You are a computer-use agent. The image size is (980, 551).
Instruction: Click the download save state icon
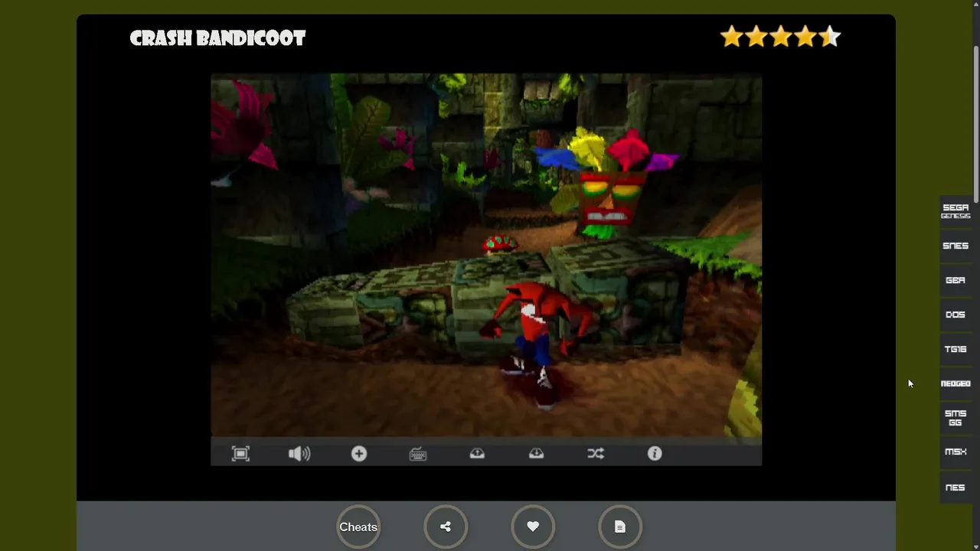click(536, 454)
